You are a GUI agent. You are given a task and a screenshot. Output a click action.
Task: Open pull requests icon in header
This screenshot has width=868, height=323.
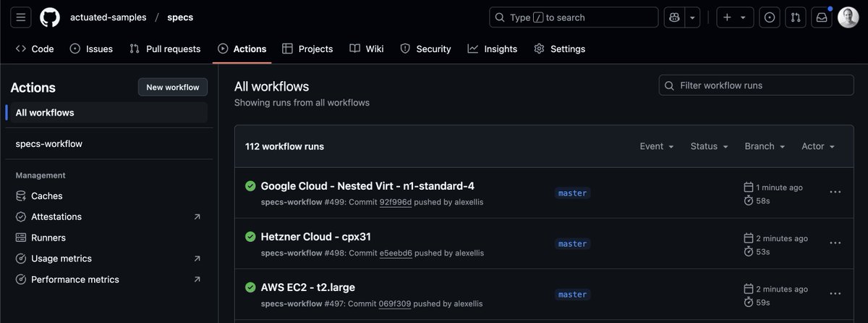[796, 17]
